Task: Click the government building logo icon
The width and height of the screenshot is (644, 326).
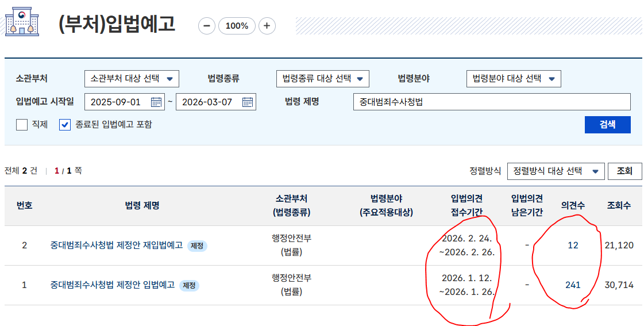Action: click(22, 21)
